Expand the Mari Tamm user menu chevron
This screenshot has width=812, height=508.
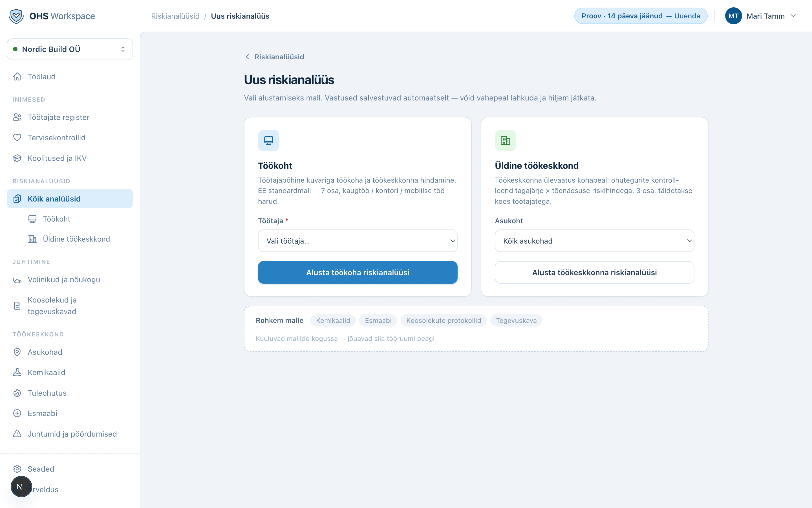click(x=793, y=16)
